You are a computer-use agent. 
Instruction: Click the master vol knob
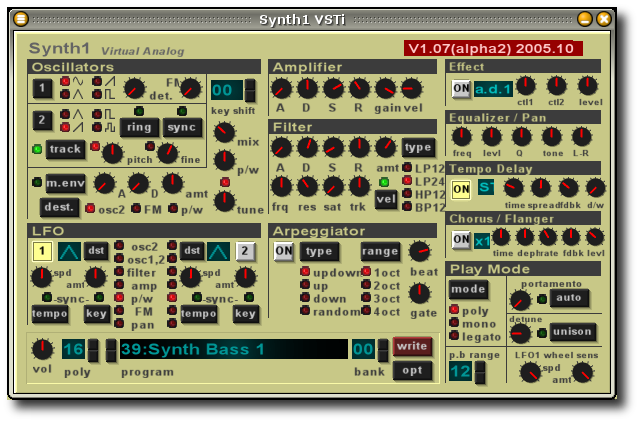pos(42,349)
